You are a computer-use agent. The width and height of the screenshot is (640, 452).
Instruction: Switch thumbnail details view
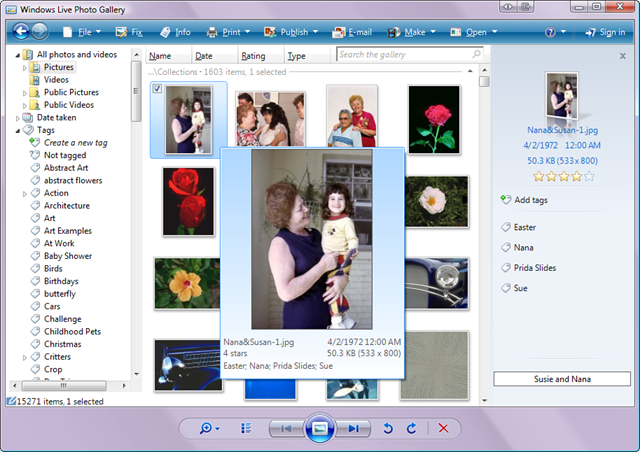(246, 429)
